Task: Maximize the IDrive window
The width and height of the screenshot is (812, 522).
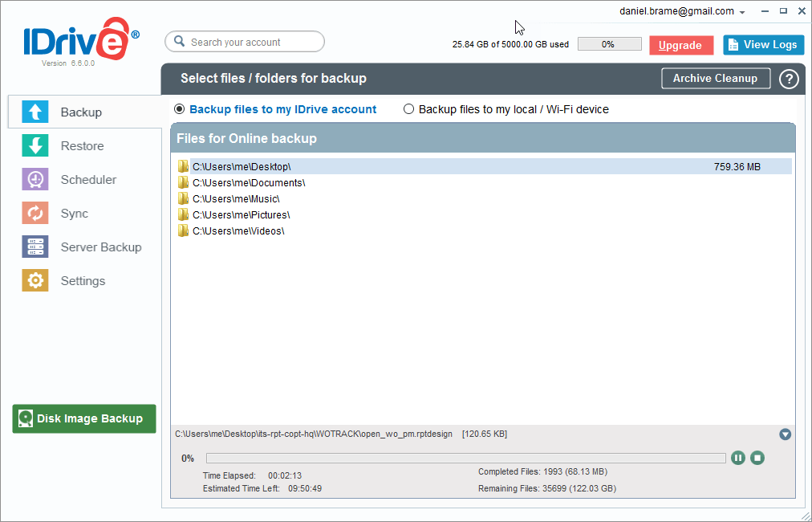Action: coord(783,11)
